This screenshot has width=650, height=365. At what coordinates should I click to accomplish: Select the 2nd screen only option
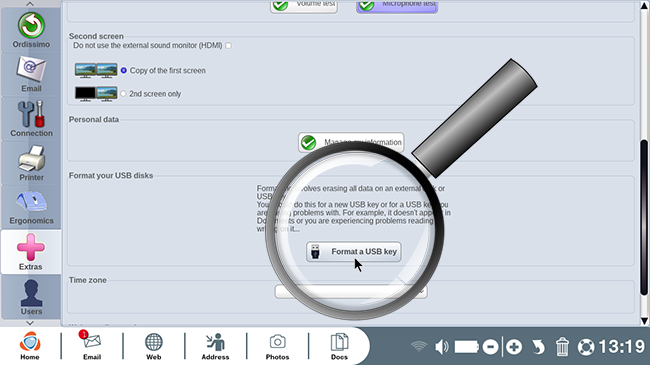click(123, 94)
